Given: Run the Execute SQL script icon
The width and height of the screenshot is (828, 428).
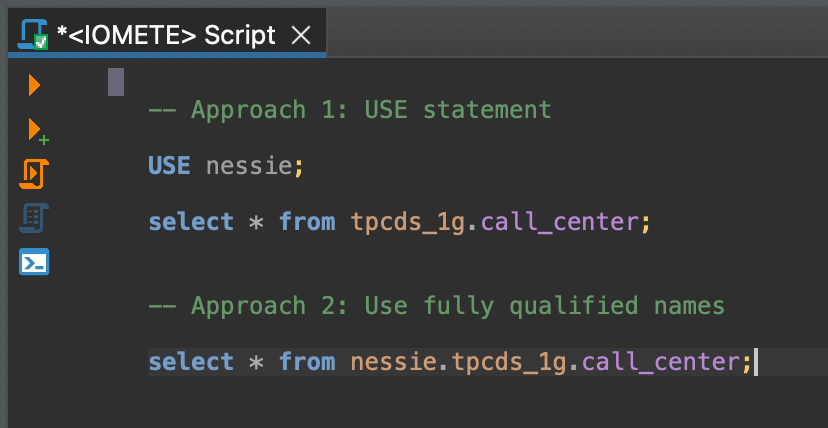Looking at the screenshot, I should (34, 174).
